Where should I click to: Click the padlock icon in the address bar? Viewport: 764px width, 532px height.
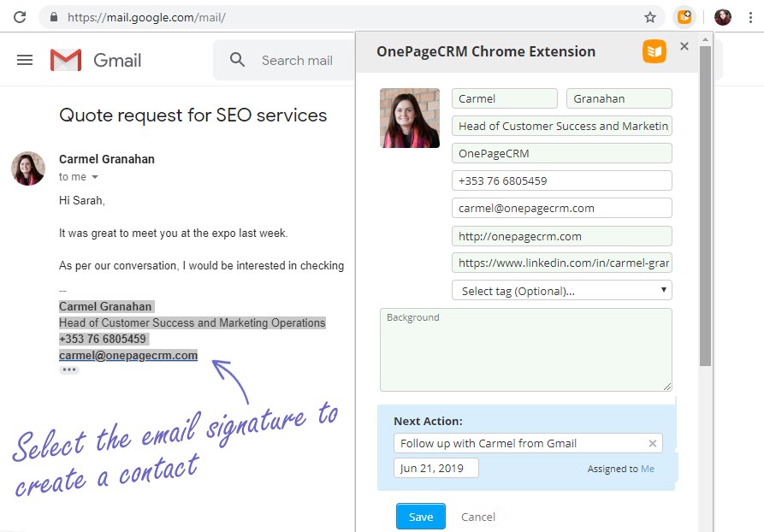54,17
